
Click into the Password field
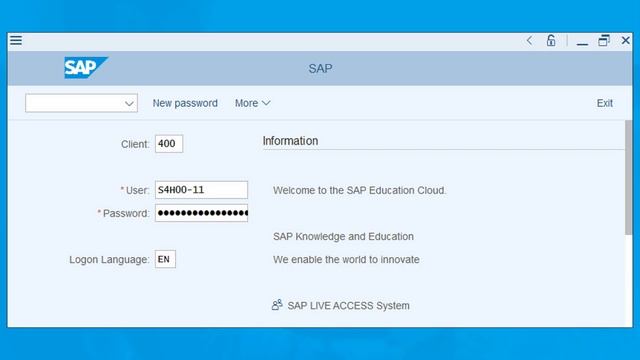click(x=201, y=213)
